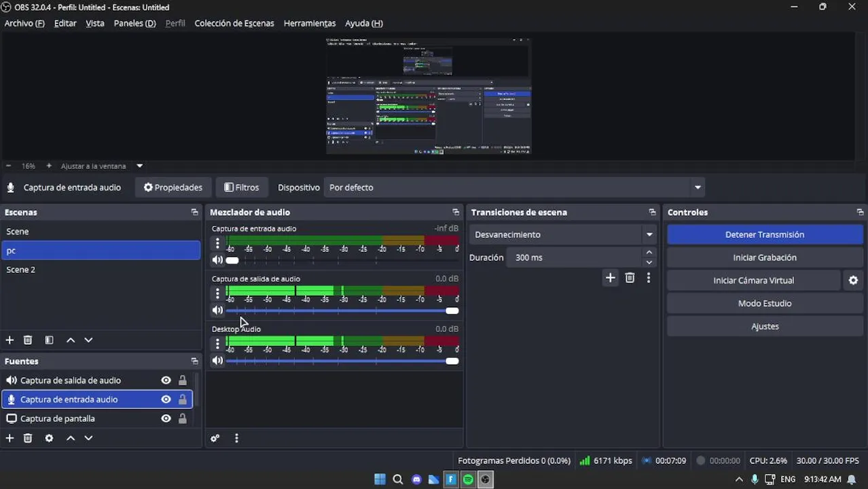Open source properties gear in Fuentes toolbar
Image resolution: width=868 pixels, height=489 pixels.
coord(49,438)
